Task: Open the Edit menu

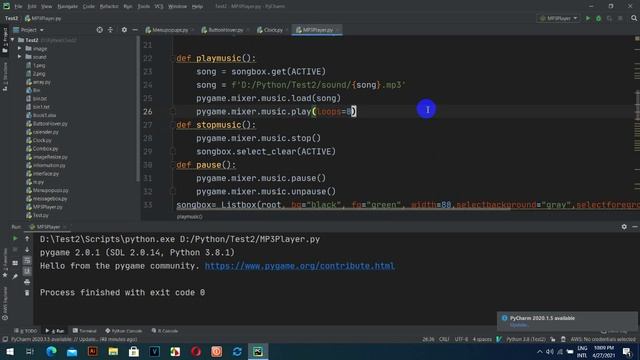Action: tap(32, 7)
